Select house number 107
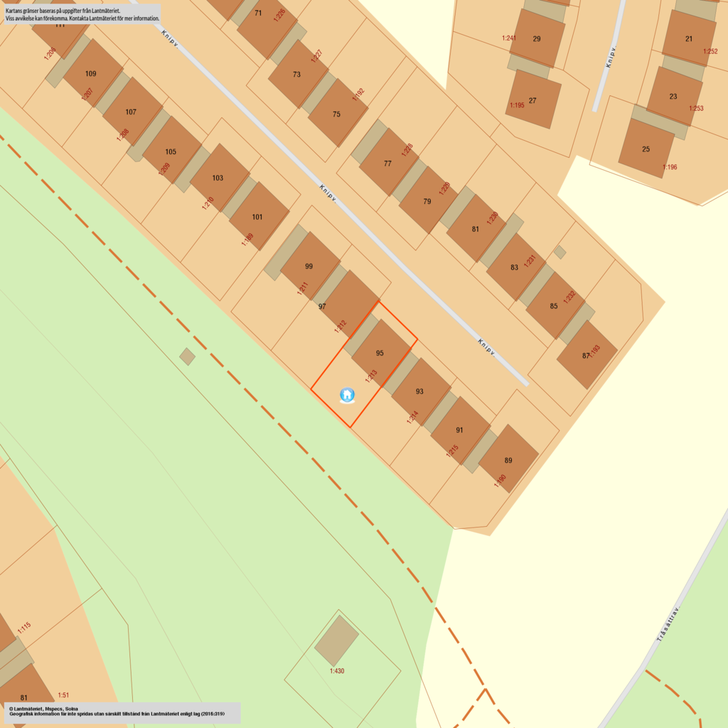Viewport: 728px width, 728px height. [131, 112]
